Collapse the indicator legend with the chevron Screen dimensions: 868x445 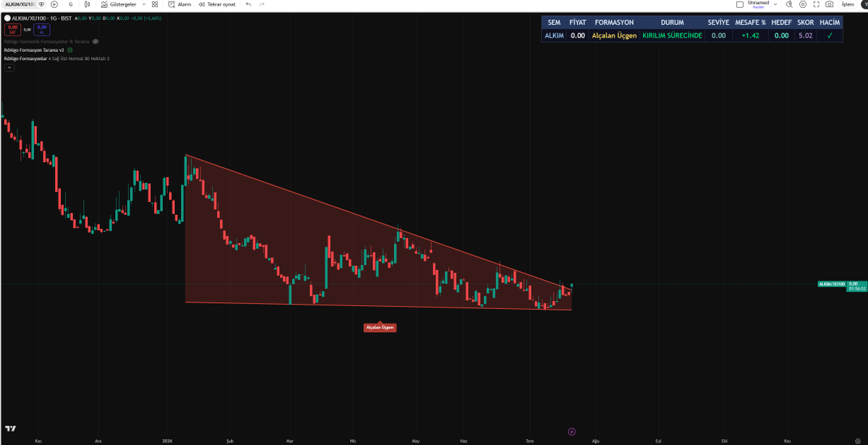pyautogui.click(x=9, y=67)
